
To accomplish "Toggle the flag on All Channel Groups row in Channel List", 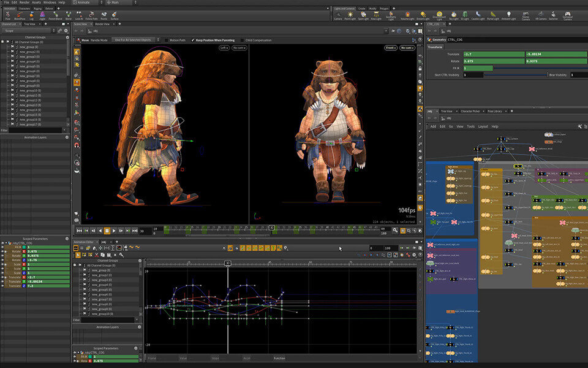I will [x=7, y=42].
